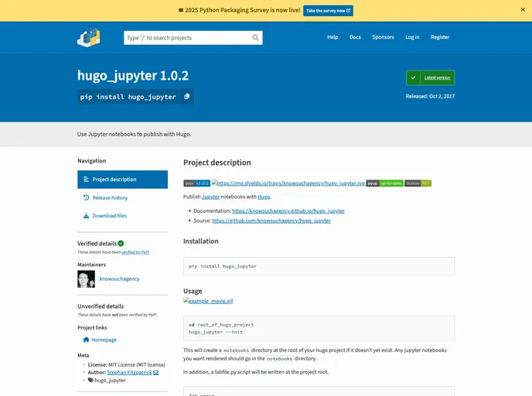Open knowsuchagency maintainer profile link
This screenshot has width=532, height=396.
tap(119, 279)
